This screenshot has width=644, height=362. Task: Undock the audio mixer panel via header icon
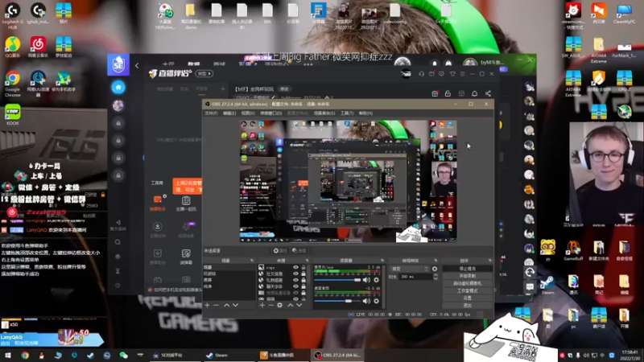tap(382, 261)
